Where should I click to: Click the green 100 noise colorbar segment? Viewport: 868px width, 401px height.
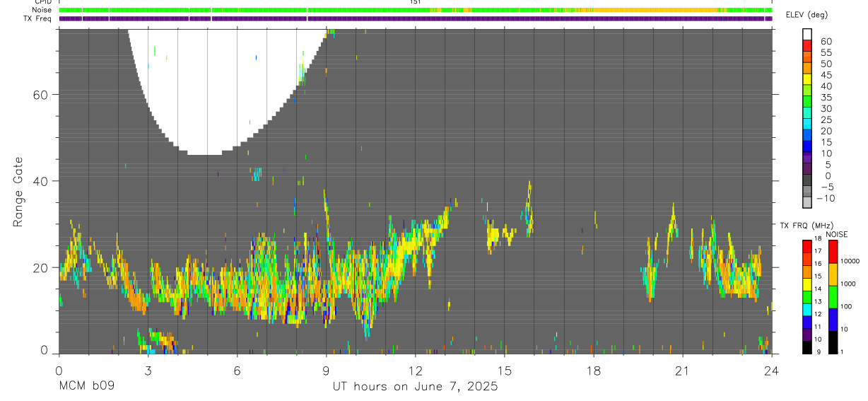[833, 296]
